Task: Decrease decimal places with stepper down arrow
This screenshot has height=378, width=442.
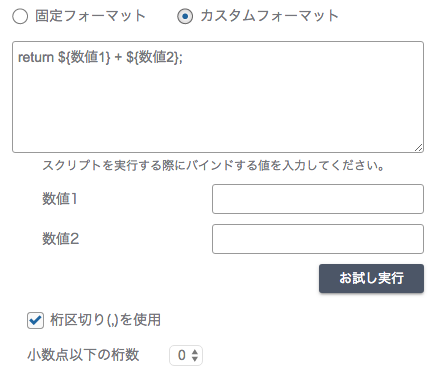Action: (x=195, y=359)
